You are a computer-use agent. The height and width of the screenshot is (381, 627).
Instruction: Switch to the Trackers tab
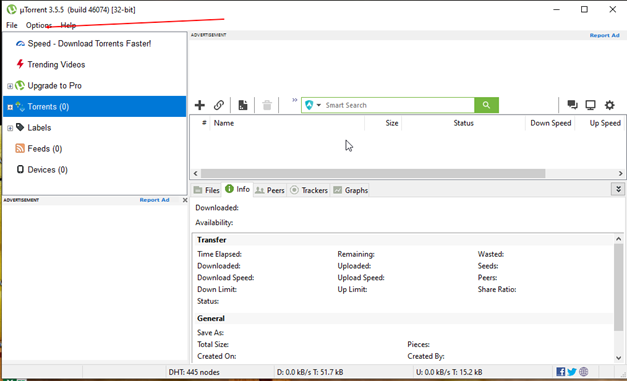click(309, 190)
